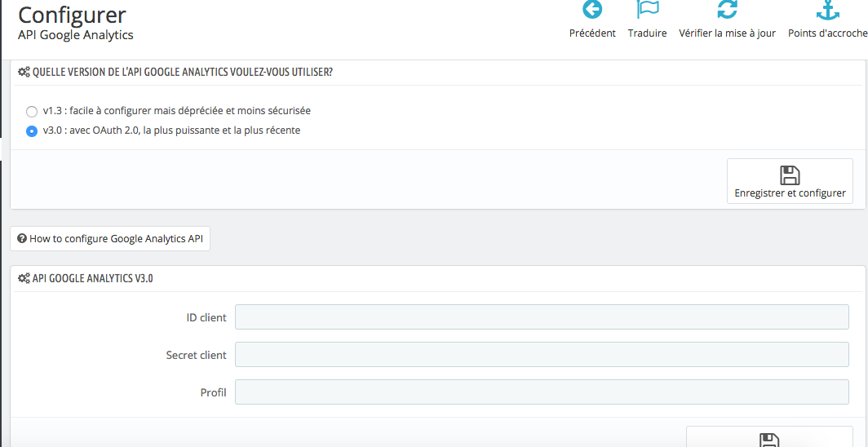Click gears icon beside API Google Analytics v3.0
The image size is (868, 447).
[24, 278]
